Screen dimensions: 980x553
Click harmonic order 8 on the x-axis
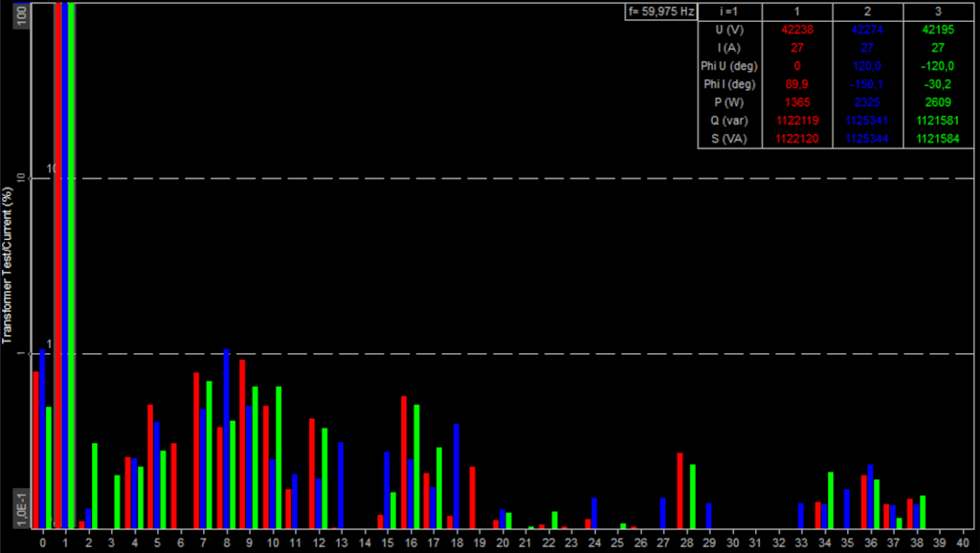(226, 543)
